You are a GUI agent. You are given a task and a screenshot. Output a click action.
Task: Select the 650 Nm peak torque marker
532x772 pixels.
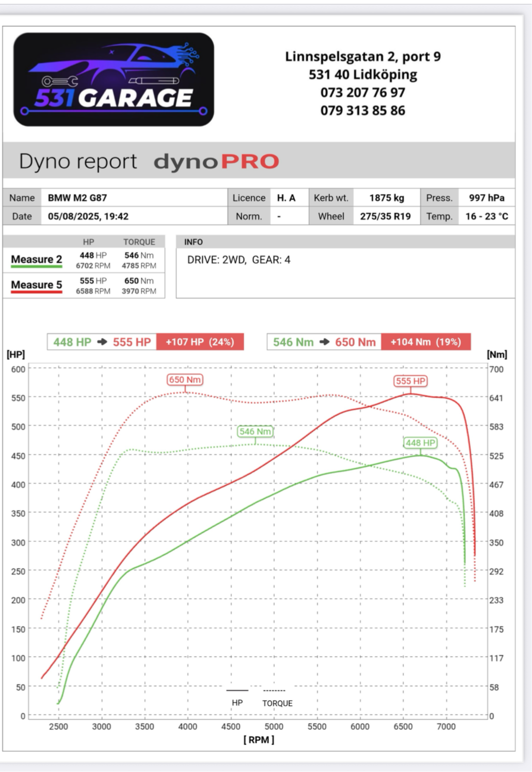point(185,380)
